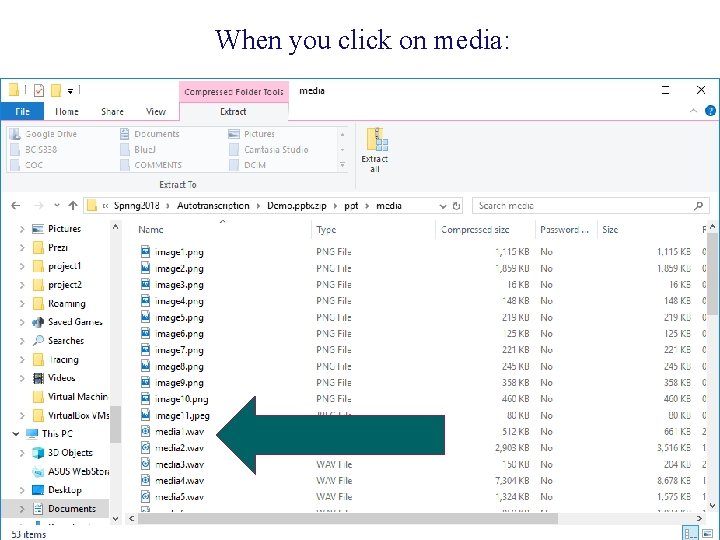Click the Refresh button beside address bar
Screen dimensions: 720x540
456,206
